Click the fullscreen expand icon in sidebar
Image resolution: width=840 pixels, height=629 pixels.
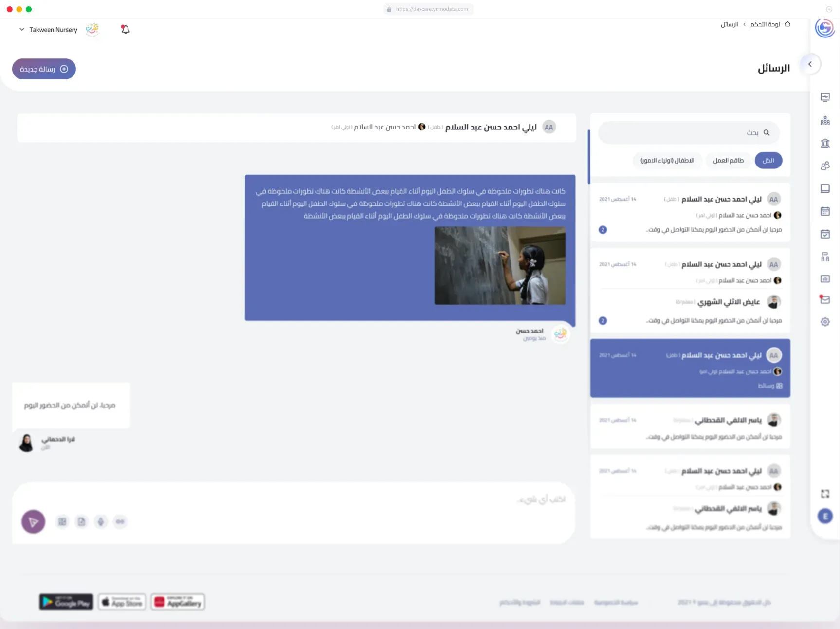825,494
